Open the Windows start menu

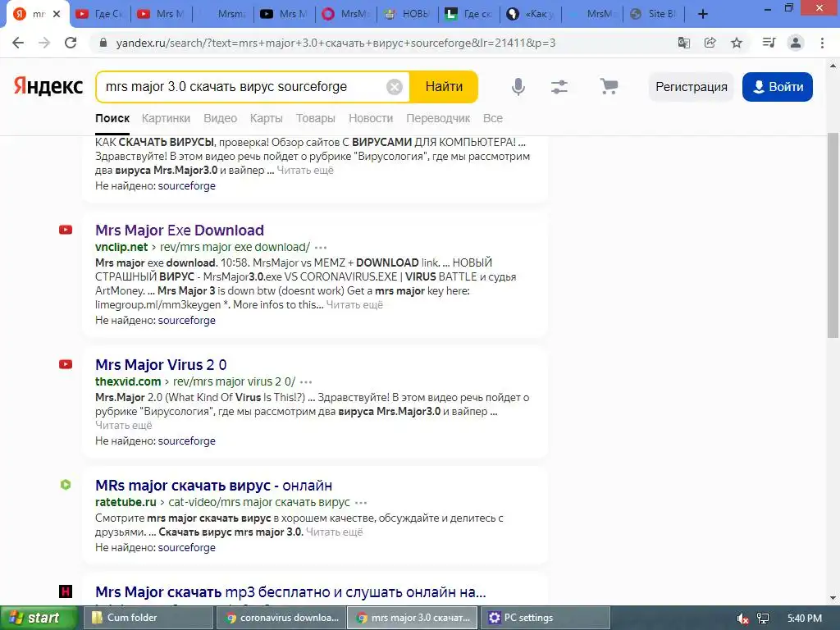coord(39,618)
